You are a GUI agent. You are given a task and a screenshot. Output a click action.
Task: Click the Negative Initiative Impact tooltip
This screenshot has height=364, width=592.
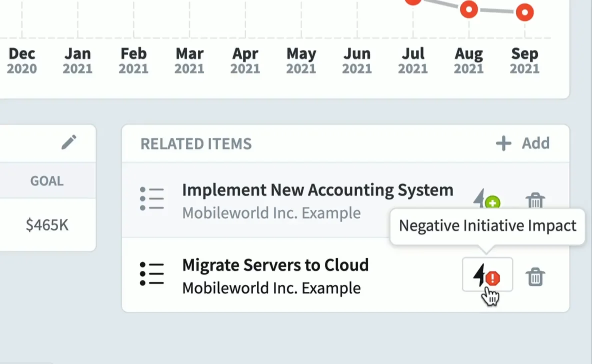pos(487,226)
